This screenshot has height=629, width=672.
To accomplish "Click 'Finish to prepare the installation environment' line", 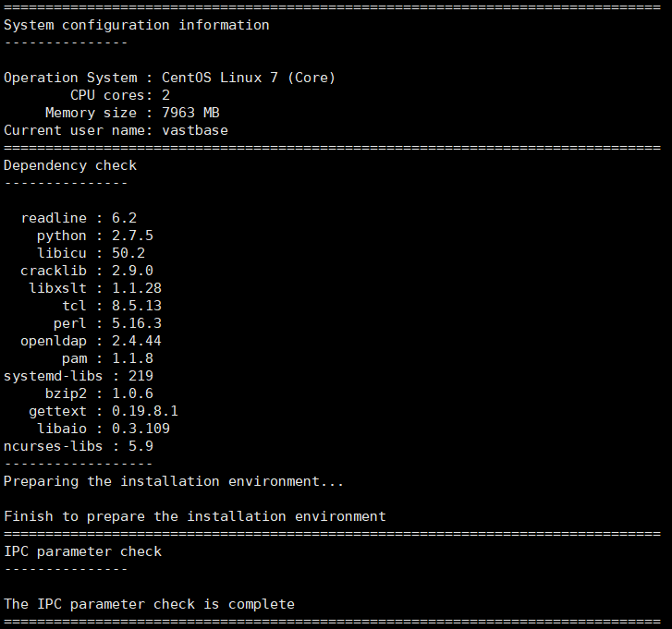I will pyautogui.click(x=194, y=517).
